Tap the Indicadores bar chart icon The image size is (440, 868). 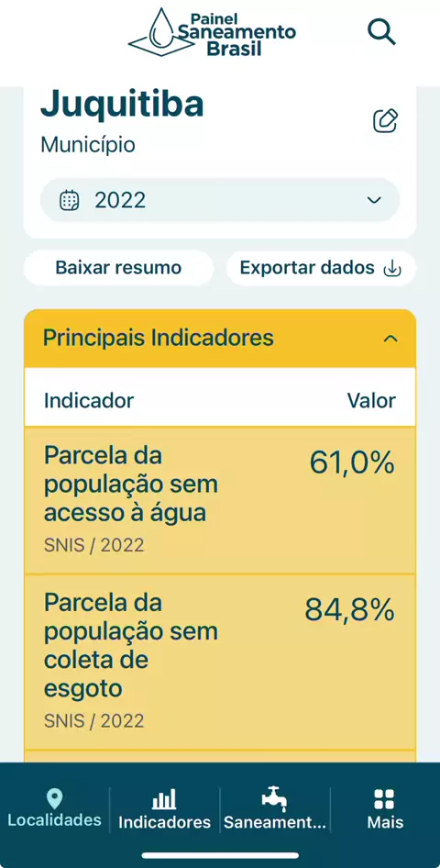(x=164, y=799)
